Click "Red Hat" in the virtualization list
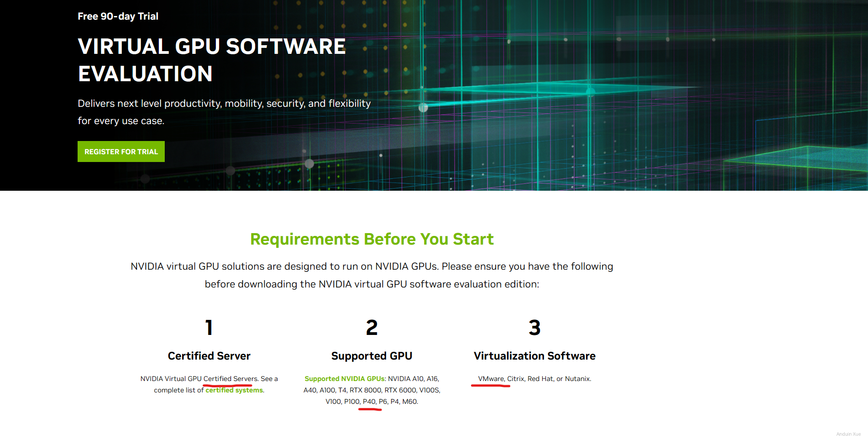The image size is (868, 444). [540, 379]
